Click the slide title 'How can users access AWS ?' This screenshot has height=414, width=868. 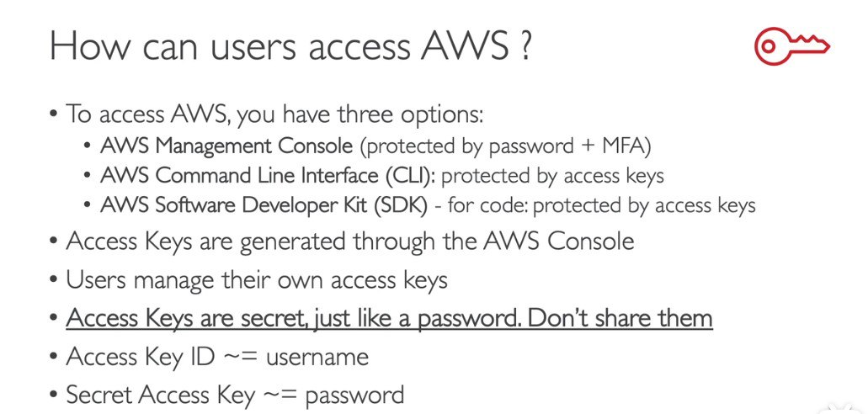[290, 46]
